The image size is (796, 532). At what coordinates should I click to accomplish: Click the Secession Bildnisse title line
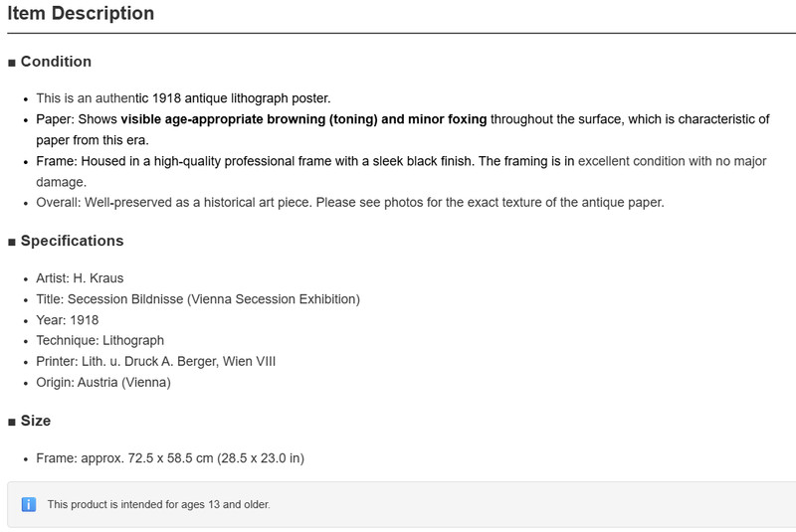198,299
